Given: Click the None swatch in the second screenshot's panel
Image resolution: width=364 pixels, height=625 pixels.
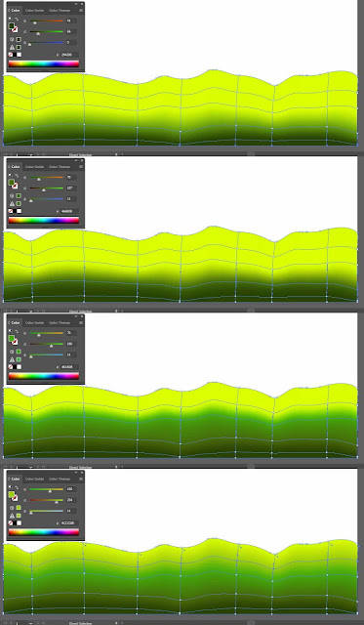Looking at the screenshot, I should (11, 211).
